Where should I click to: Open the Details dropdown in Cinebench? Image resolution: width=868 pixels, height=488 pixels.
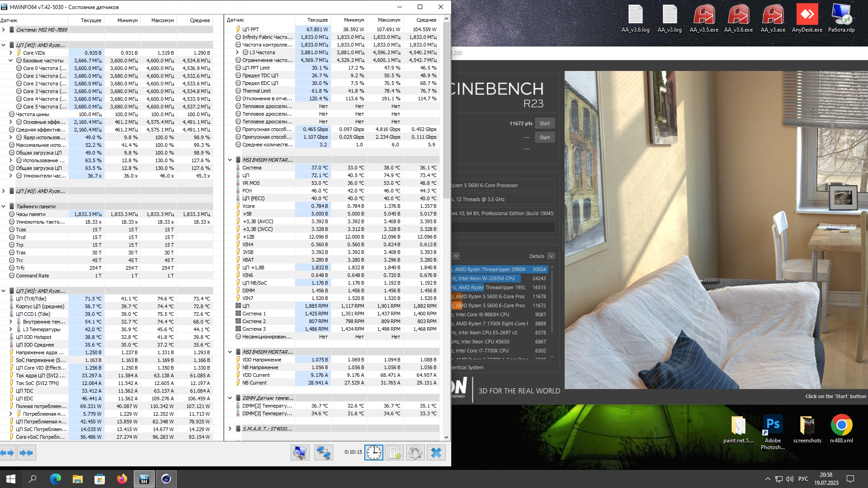(551, 256)
